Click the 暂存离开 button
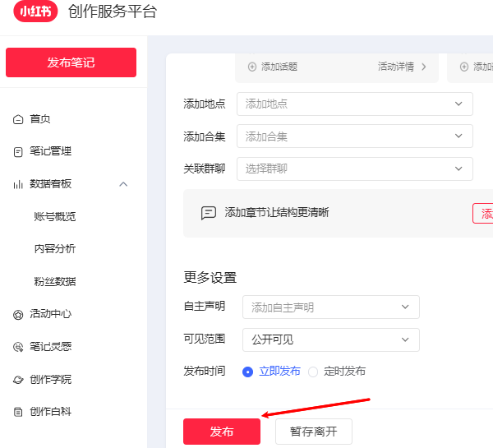Image resolution: width=493 pixels, height=448 pixels. click(x=314, y=432)
